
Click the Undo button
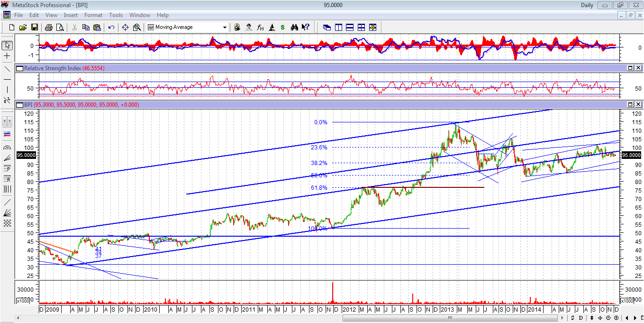point(111,27)
